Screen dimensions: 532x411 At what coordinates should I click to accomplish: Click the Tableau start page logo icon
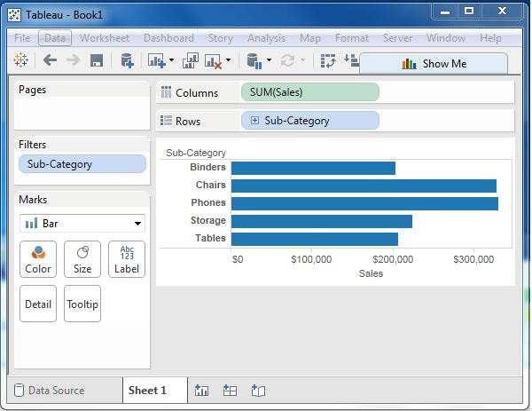(21, 60)
